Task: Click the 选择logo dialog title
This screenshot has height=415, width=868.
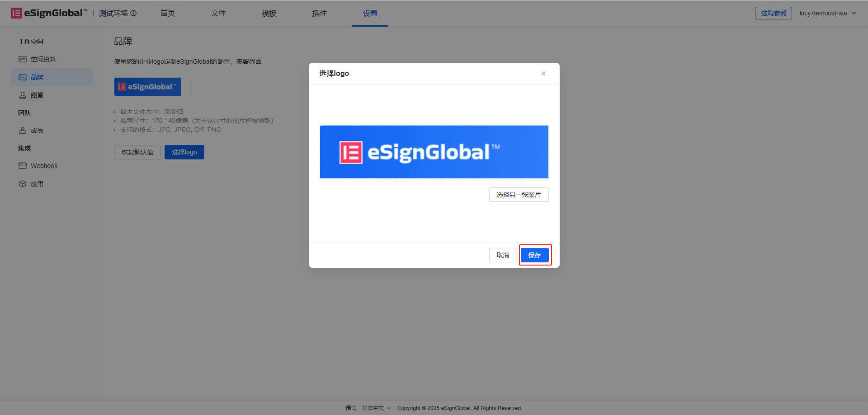Action: [x=334, y=73]
